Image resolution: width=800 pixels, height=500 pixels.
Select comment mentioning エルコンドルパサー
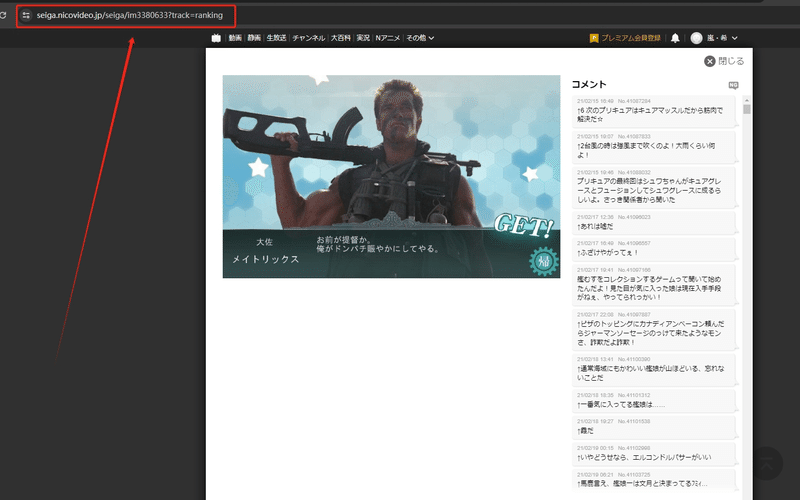pos(654,453)
